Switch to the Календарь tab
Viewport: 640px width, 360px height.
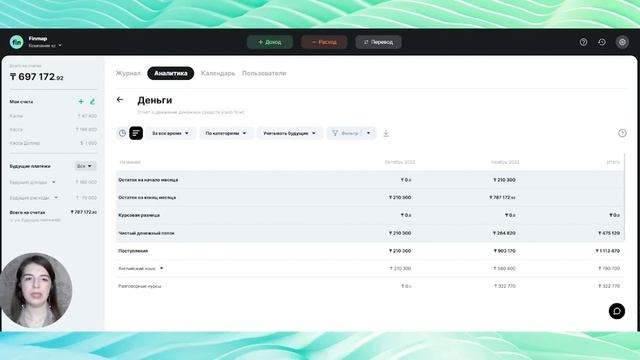coord(218,73)
